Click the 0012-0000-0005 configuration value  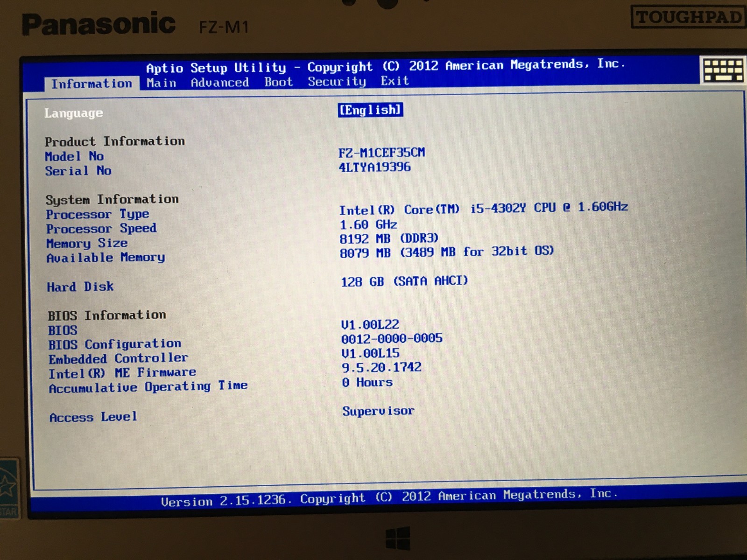tap(392, 338)
